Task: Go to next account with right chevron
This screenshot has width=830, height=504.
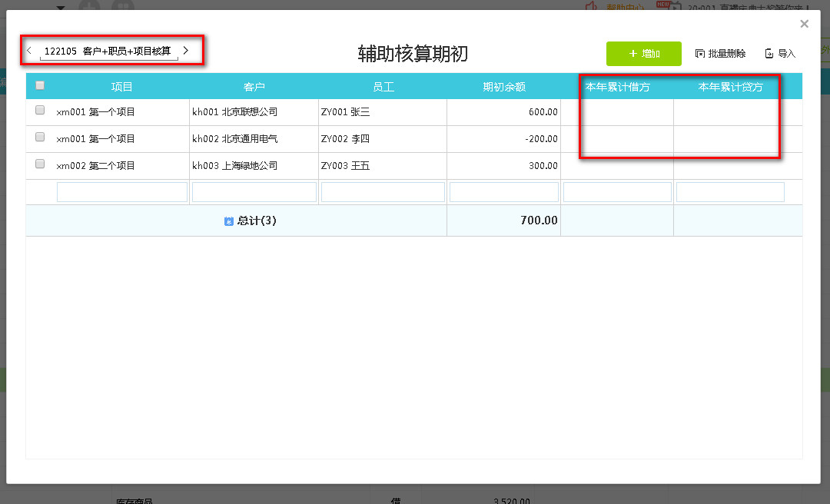Action: click(186, 51)
